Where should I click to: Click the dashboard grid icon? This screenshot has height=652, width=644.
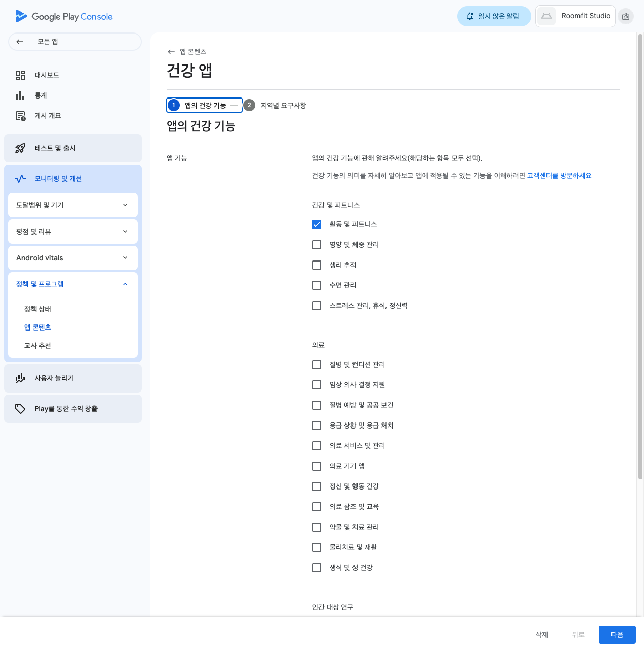coord(20,75)
